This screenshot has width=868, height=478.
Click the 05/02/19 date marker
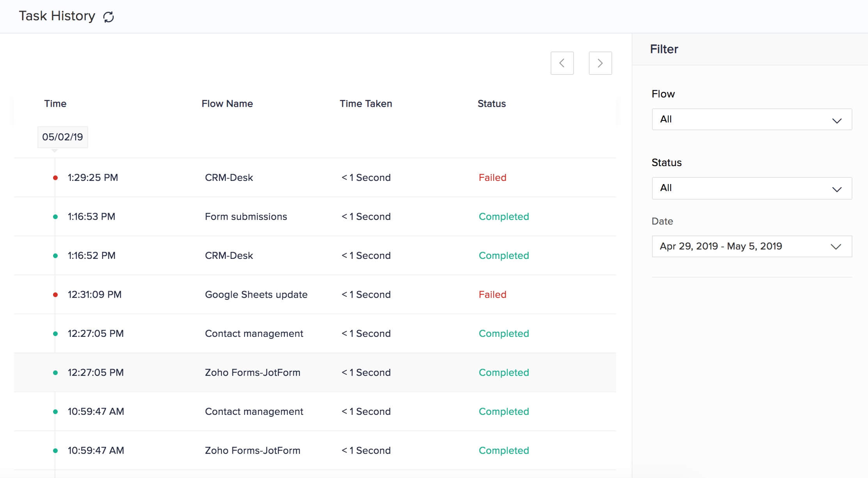tap(62, 137)
